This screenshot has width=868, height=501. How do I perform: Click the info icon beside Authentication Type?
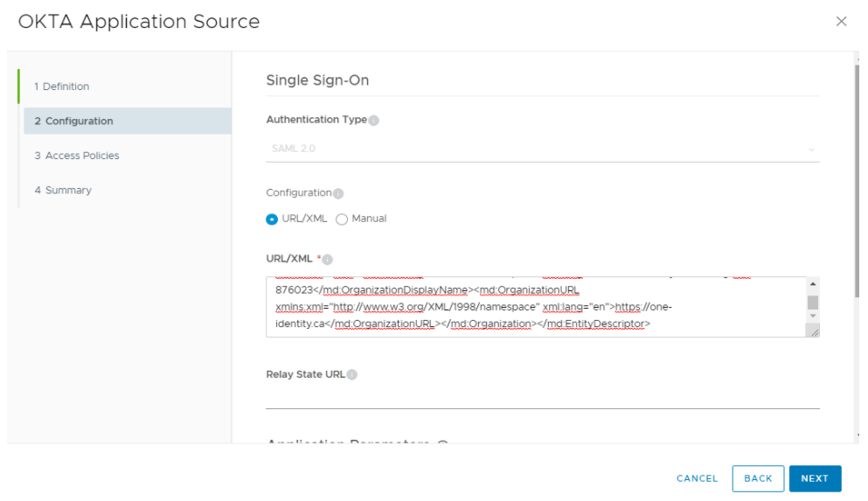(373, 121)
